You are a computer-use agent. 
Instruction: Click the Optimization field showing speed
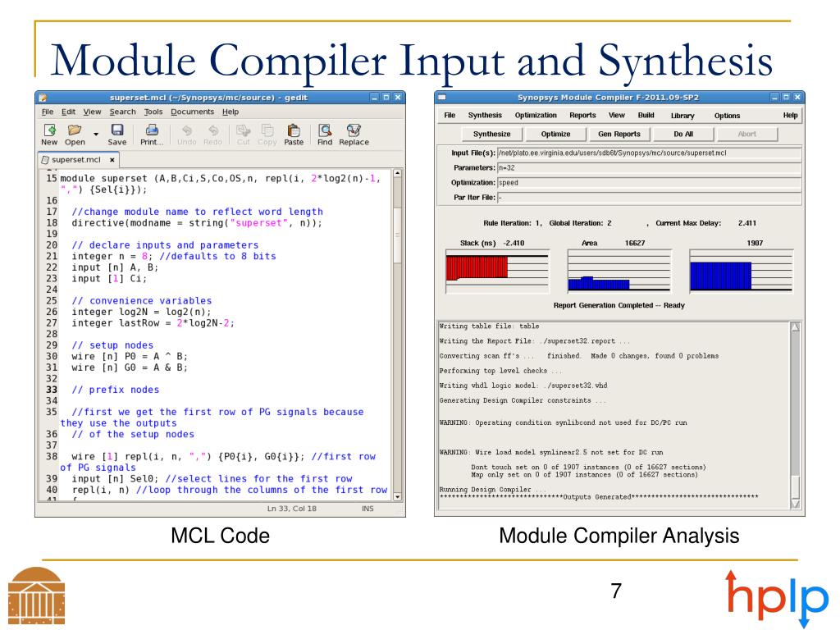point(650,183)
